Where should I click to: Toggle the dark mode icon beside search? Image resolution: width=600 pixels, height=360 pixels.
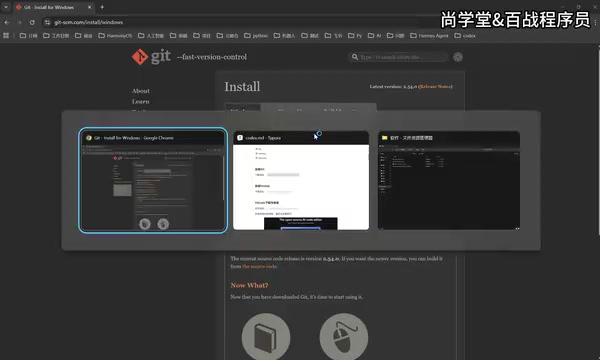[x=458, y=57]
